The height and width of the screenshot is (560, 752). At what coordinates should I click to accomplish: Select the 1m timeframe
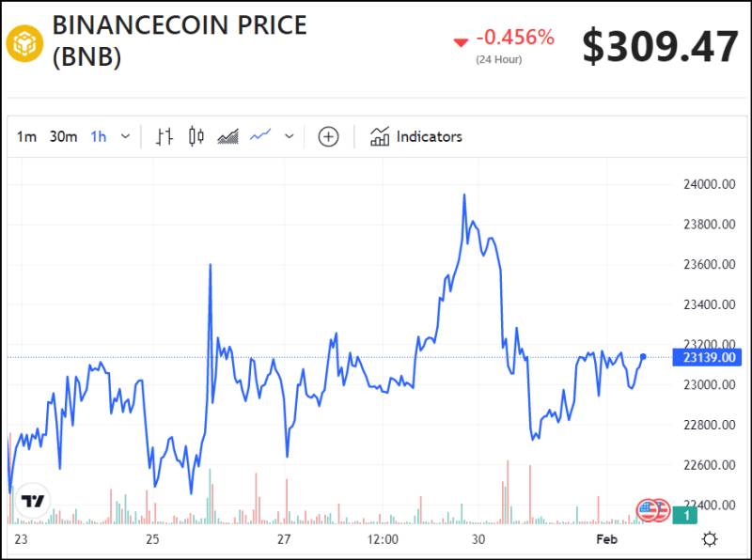26,137
